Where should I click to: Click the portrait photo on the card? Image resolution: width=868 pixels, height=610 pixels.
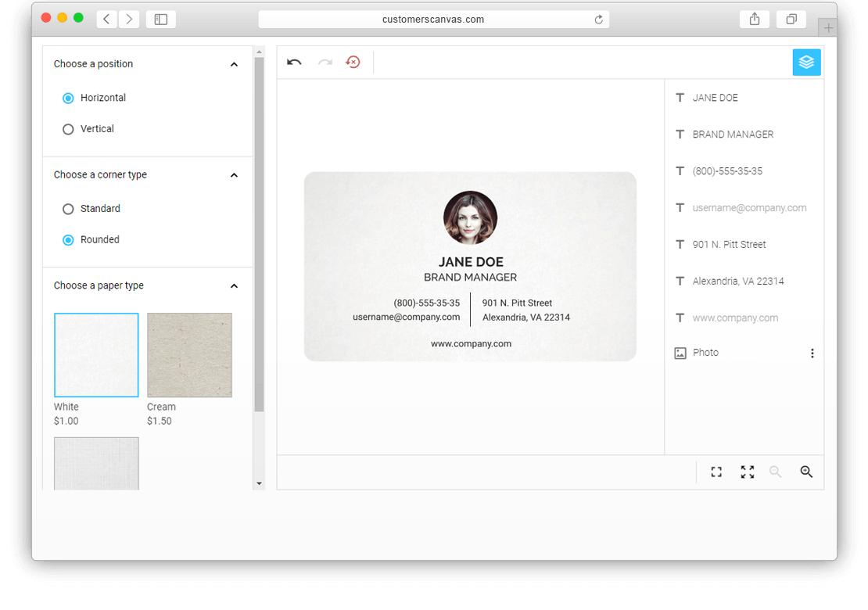point(470,217)
